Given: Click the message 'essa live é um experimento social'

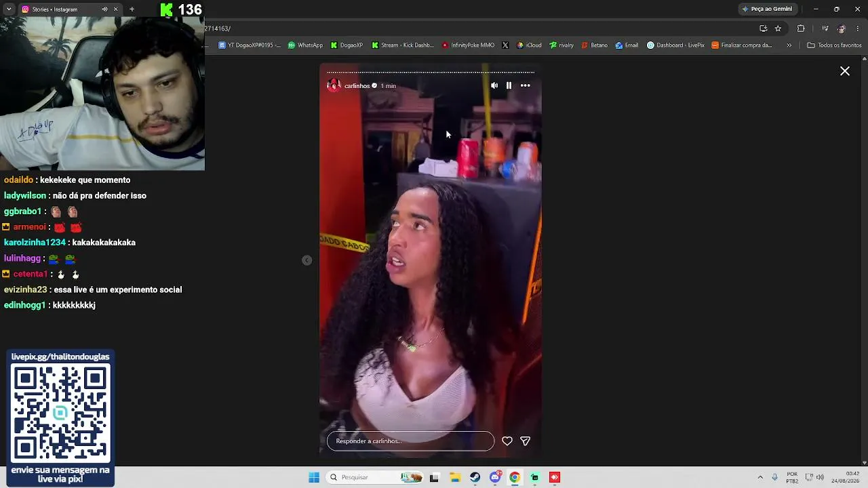Looking at the screenshot, I should click(x=117, y=290).
